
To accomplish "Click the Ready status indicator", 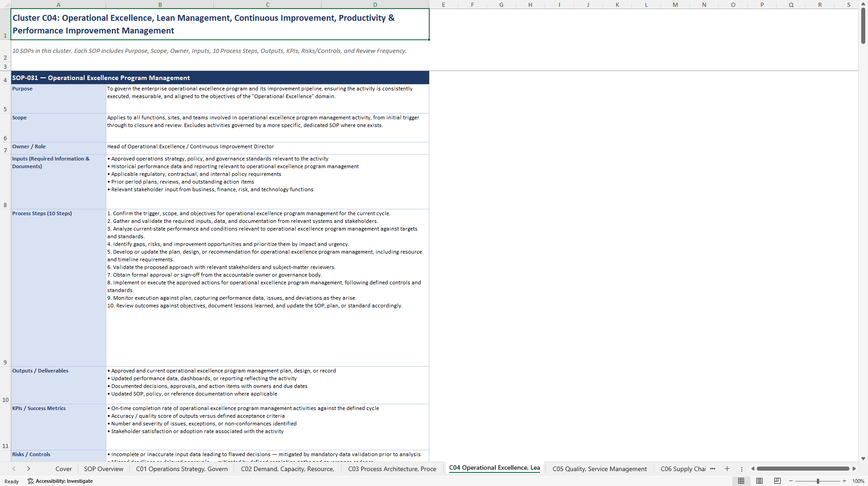I will 12,481.
